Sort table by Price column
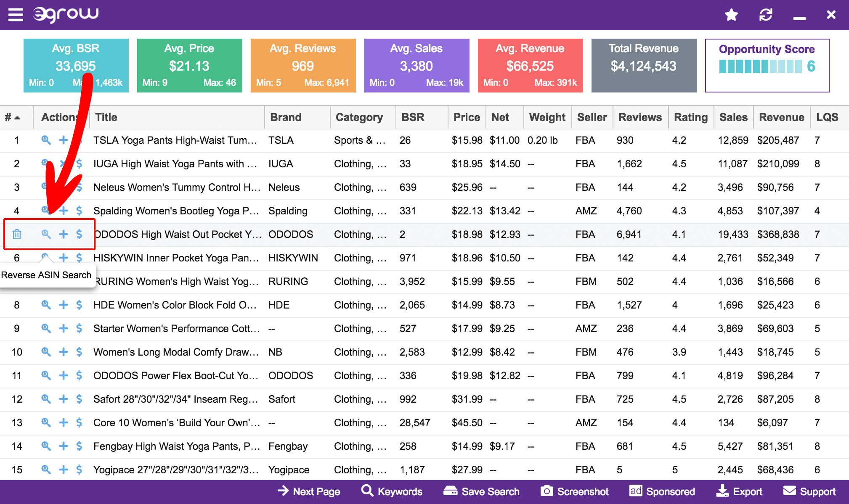Screen dimensions: 849x504 [467, 117]
